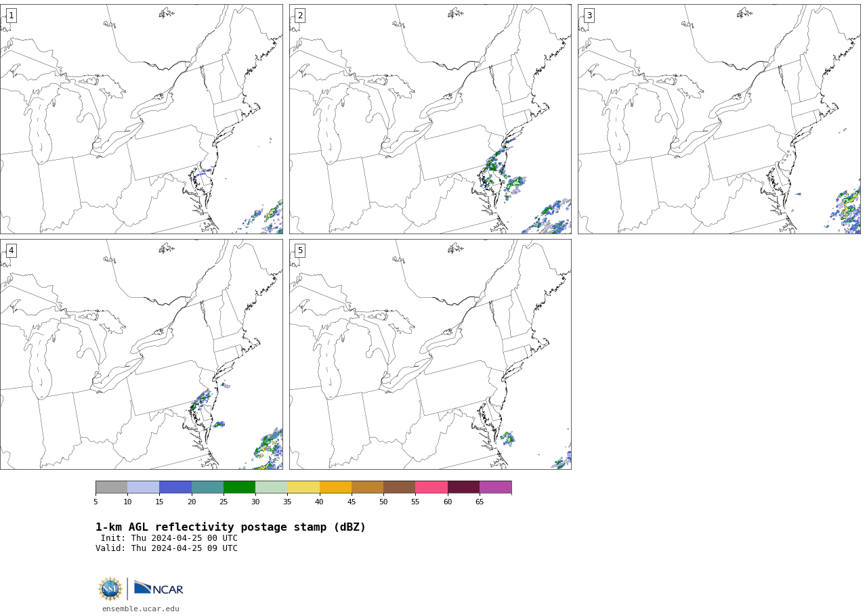Open ensemble member 2 reflectivity map

point(430,119)
